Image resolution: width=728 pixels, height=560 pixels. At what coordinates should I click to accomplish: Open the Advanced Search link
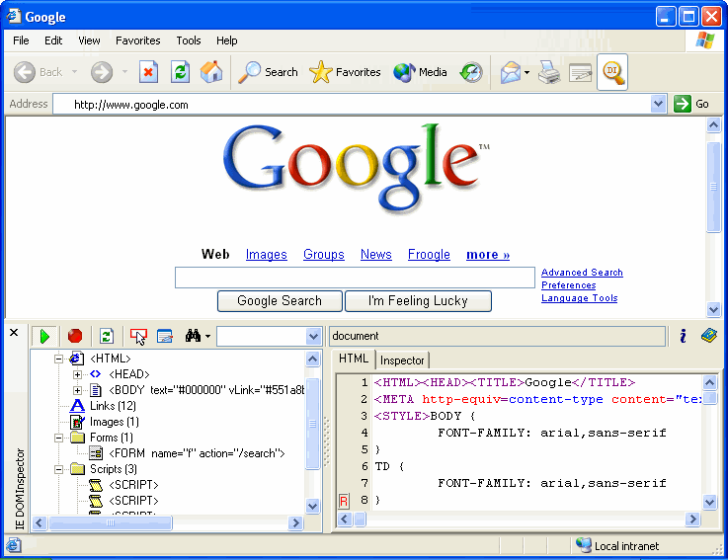582,273
